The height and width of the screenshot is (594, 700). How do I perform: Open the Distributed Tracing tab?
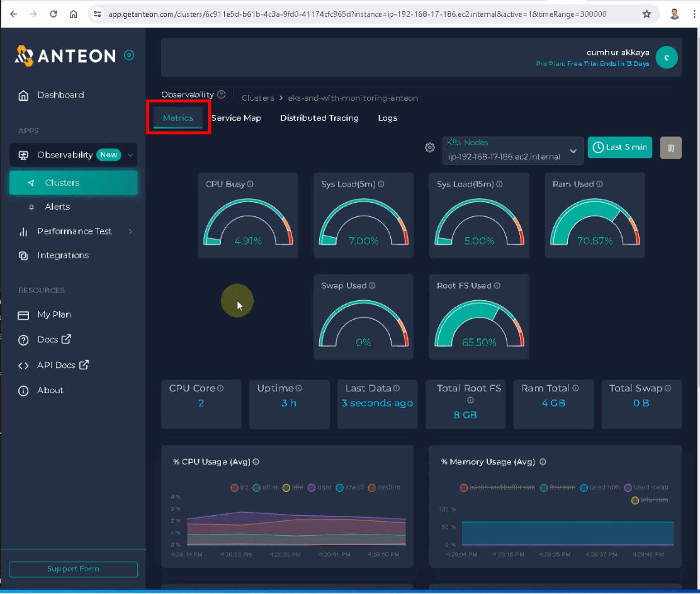pos(319,118)
